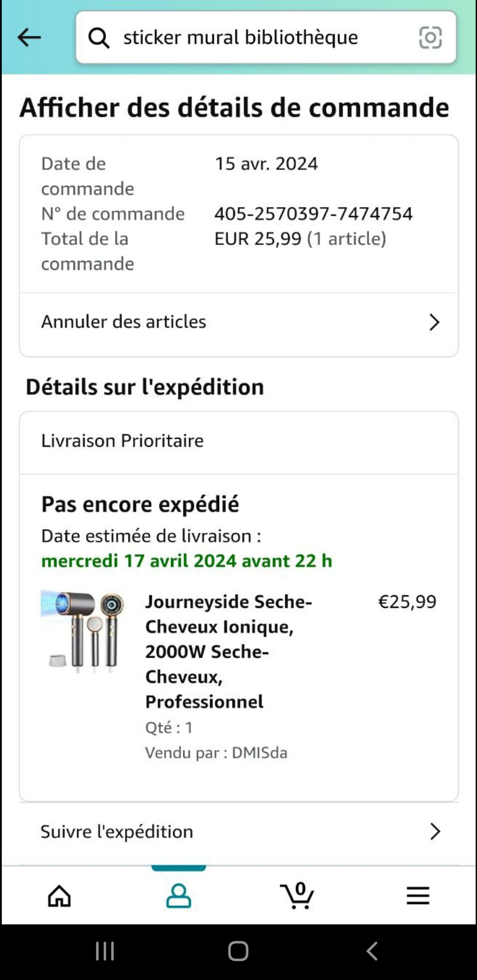Tap the Android recent apps button

(105, 951)
